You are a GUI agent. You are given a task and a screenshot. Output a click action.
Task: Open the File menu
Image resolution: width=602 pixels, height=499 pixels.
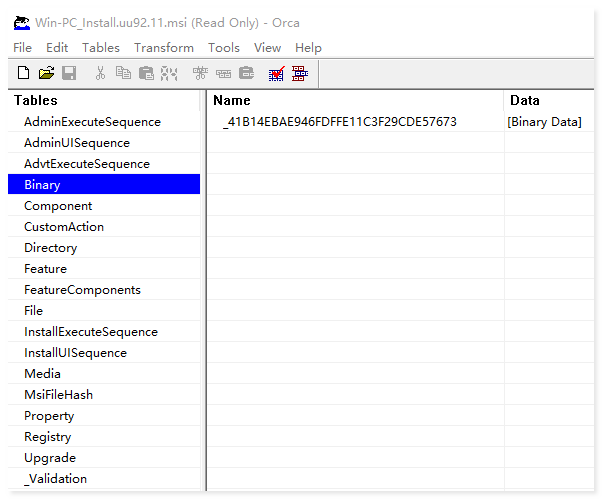click(23, 47)
